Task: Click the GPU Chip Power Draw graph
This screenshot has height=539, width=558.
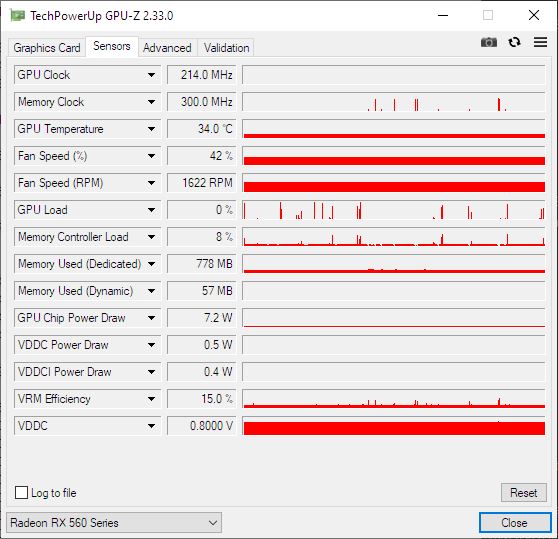Action: [x=394, y=318]
